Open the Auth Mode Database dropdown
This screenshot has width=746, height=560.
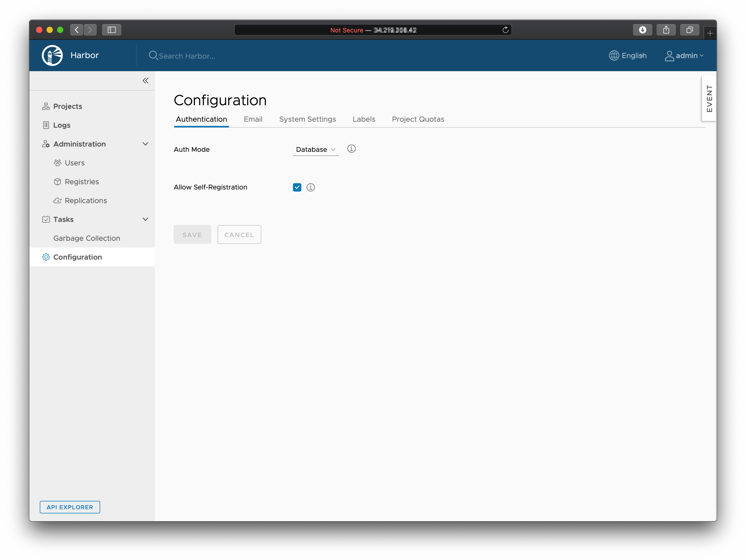pyautogui.click(x=315, y=149)
